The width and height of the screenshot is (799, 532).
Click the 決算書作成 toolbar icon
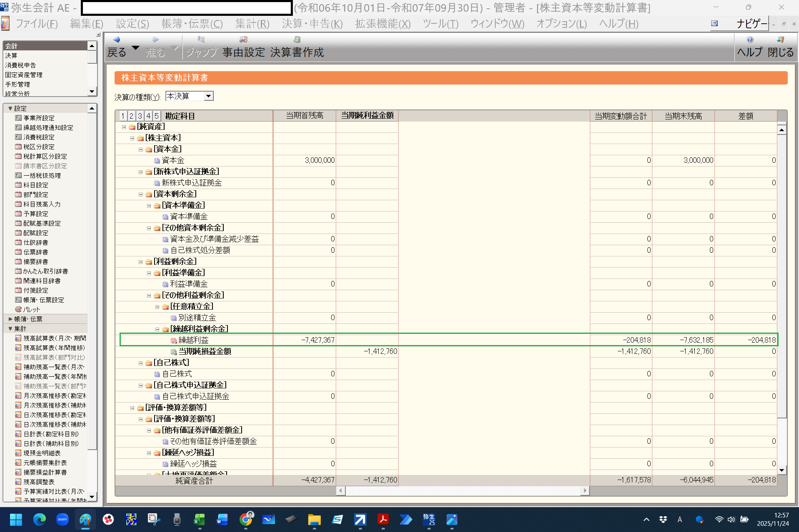click(297, 40)
